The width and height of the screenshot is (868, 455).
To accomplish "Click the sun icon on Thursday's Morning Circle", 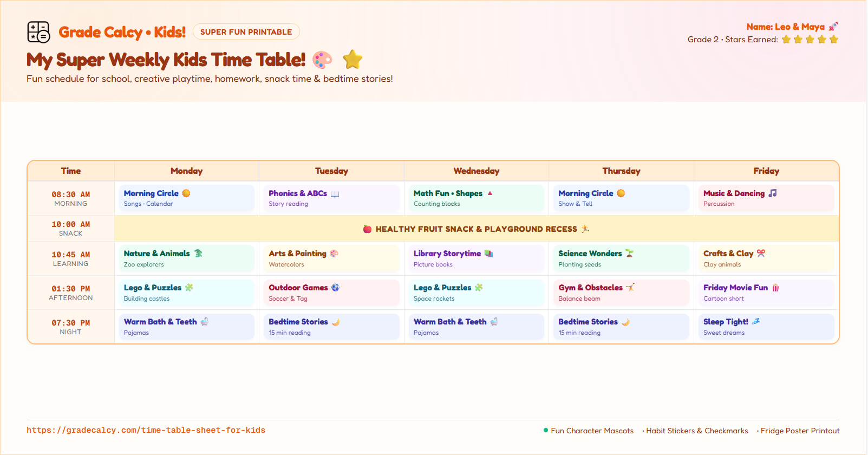I will (621, 193).
